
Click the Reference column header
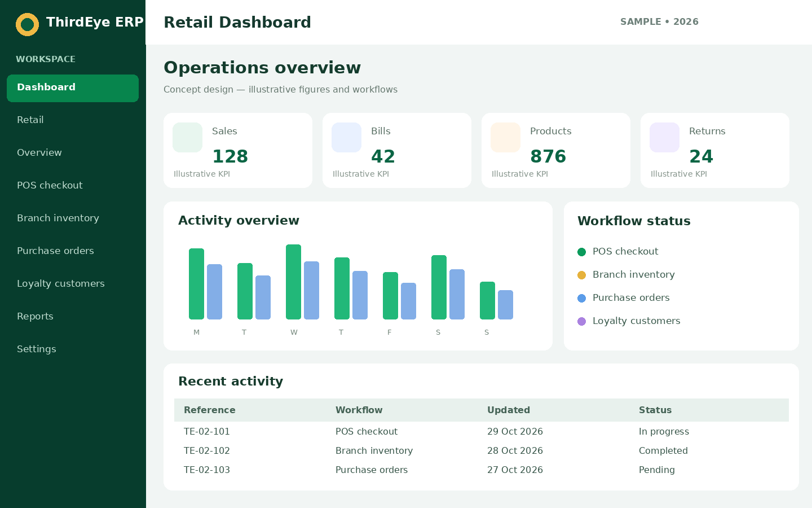209,410
